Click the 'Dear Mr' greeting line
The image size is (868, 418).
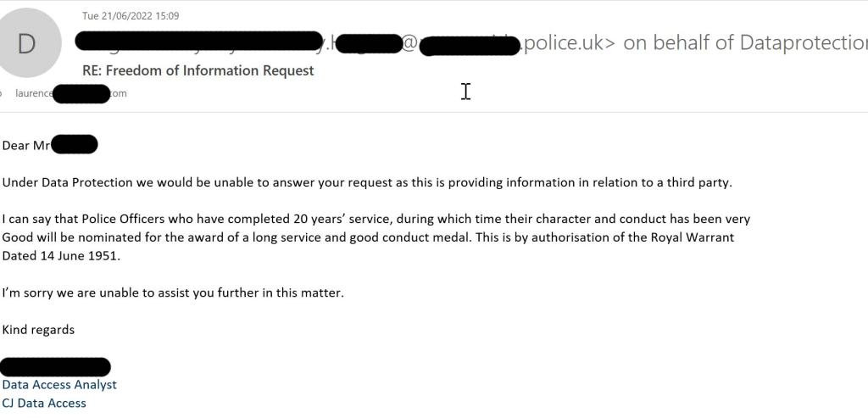[26, 145]
